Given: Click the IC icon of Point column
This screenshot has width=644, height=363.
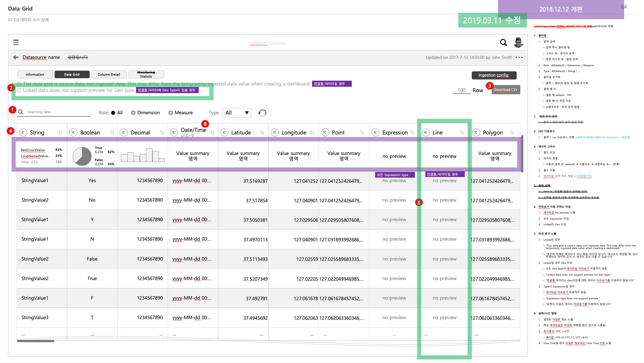Looking at the screenshot, I should (x=325, y=133).
